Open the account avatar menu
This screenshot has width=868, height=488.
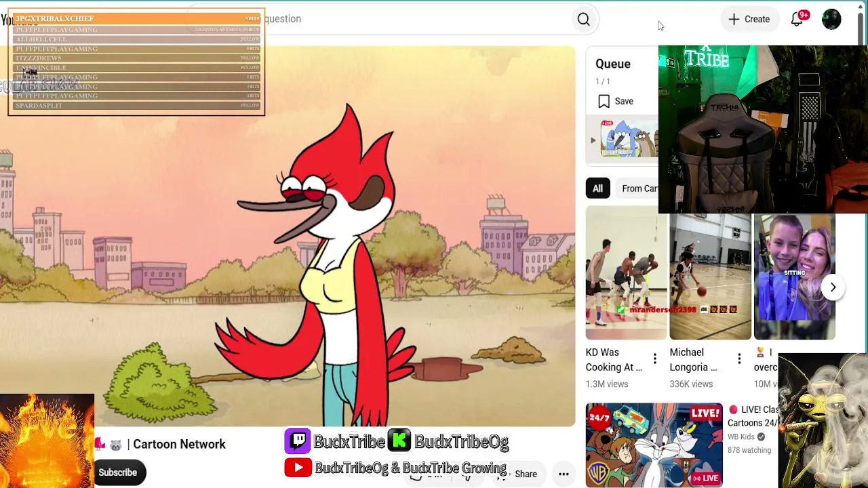pyautogui.click(x=831, y=19)
